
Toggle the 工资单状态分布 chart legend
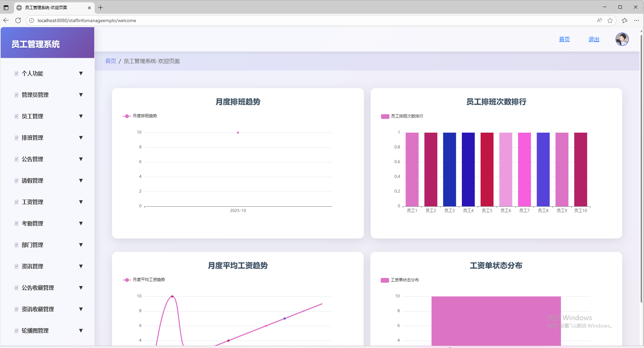point(400,280)
